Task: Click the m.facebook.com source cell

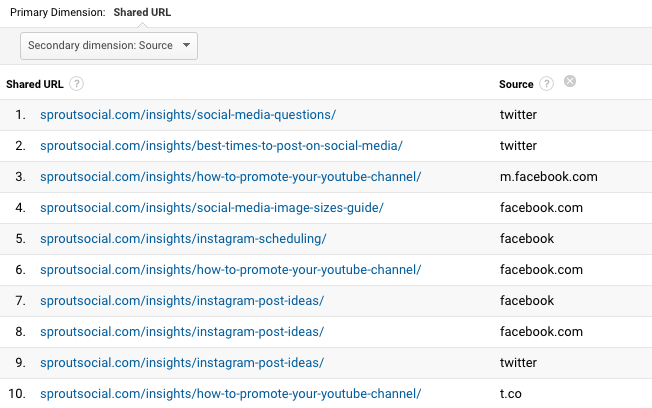Action: tap(548, 177)
